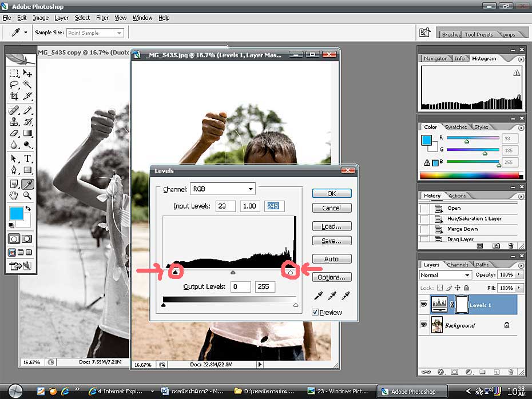Click the shadow input level field showing 23
532x399 pixels.
pos(225,206)
